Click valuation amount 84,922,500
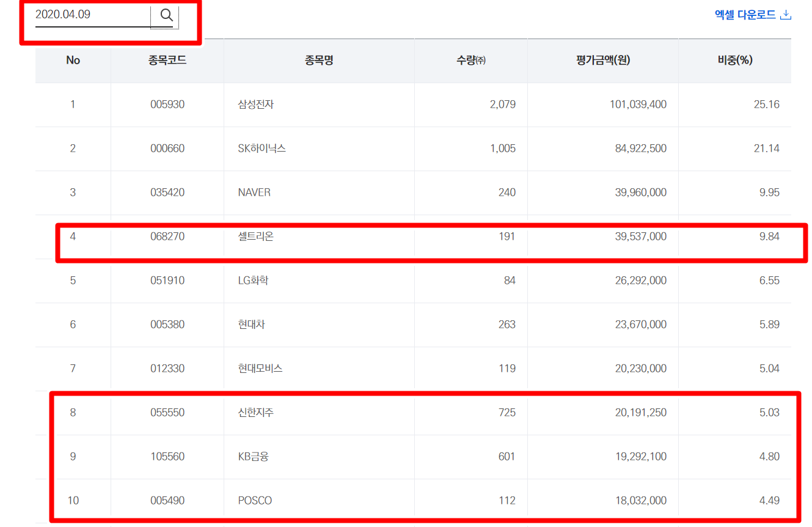Screen dimensions: 812x527 (x=641, y=149)
